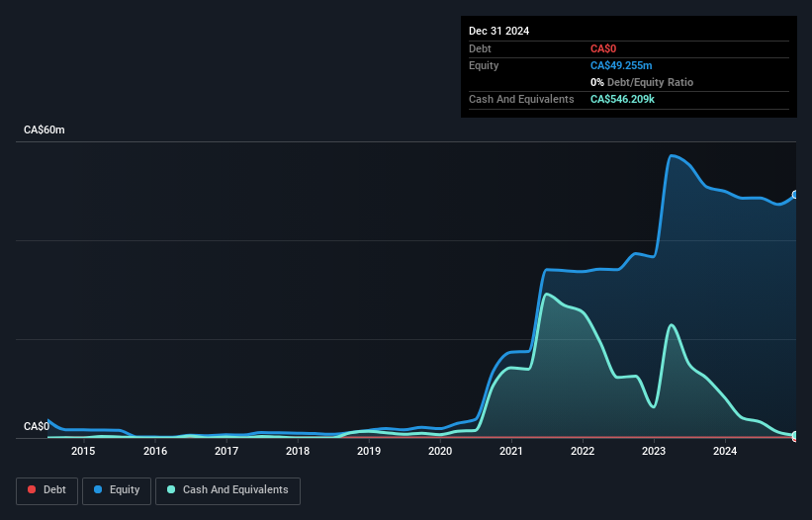Toggle Cash And Equivalents legend button
The image size is (812, 520).
tap(227, 490)
